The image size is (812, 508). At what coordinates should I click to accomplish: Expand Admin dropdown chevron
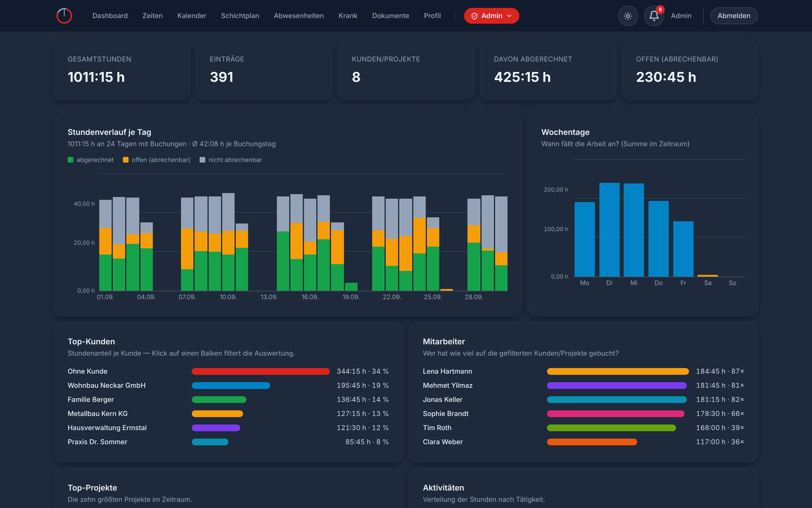pos(509,16)
